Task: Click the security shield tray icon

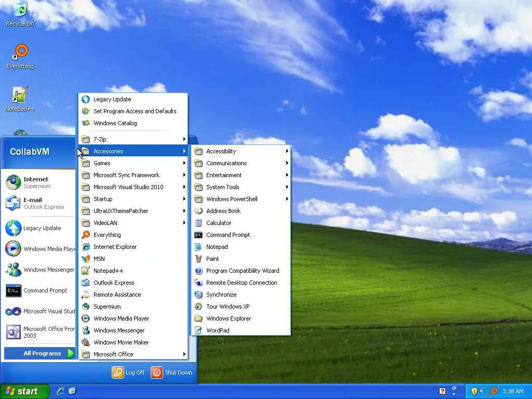Action: pos(474,391)
